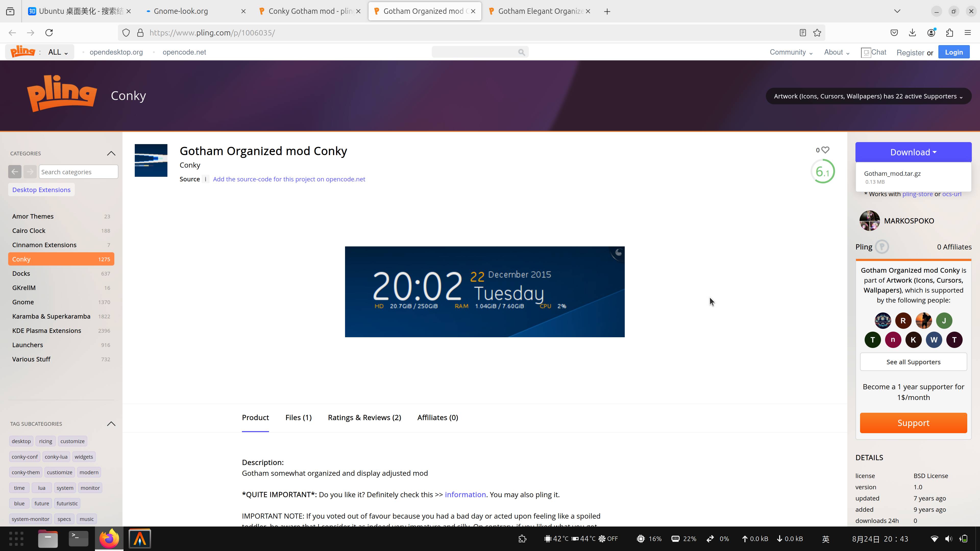This screenshot has width=980, height=551.
Task: Reload the page with the refresh icon
Action: 49,33
